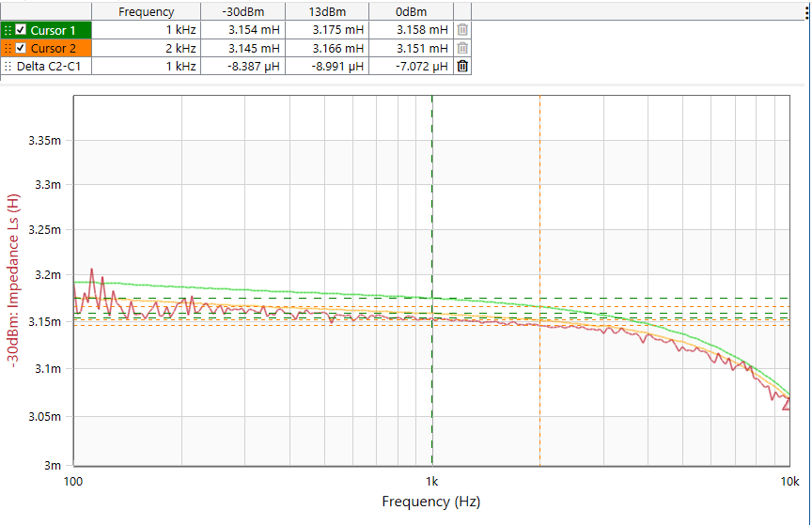Edit Cursor 1 frequency value 1 kHz
This screenshot has height=525, width=812.
click(x=146, y=30)
